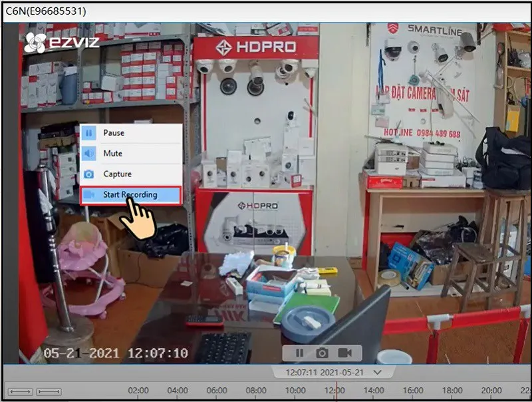Screen dimensions: 532x402
Task: Click the camera icon next to Capture
Action: (88, 174)
